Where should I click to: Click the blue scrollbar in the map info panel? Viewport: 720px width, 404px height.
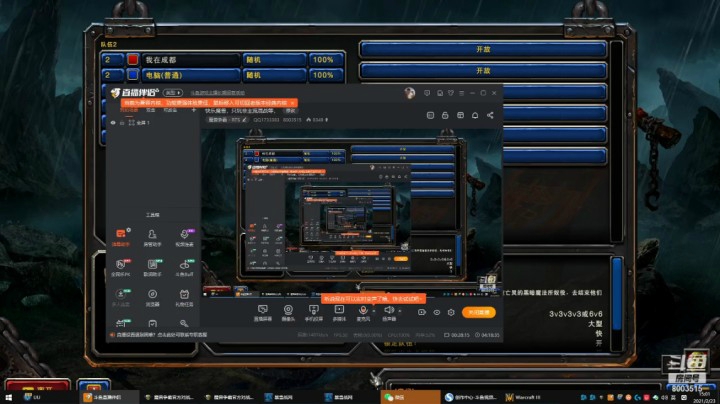click(617, 294)
